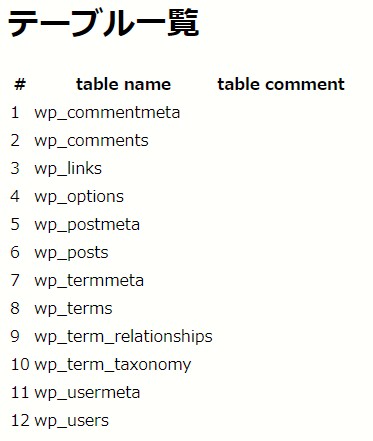Select the wp_postmeta table entry

tap(87, 225)
